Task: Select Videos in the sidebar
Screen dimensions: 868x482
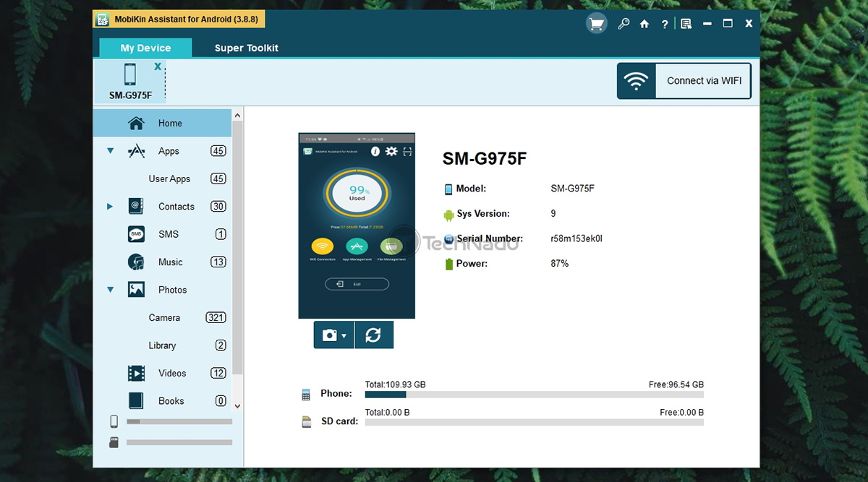Action: 162,374
